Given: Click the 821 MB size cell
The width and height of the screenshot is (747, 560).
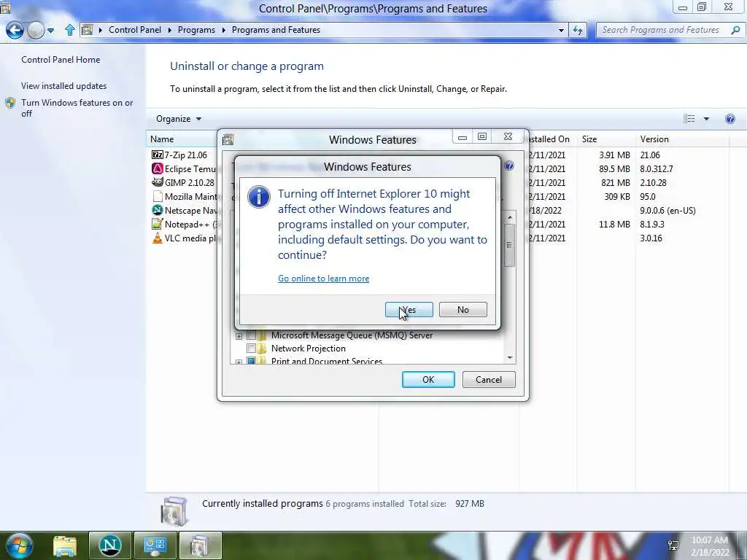Looking at the screenshot, I should pyautogui.click(x=615, y=183).
